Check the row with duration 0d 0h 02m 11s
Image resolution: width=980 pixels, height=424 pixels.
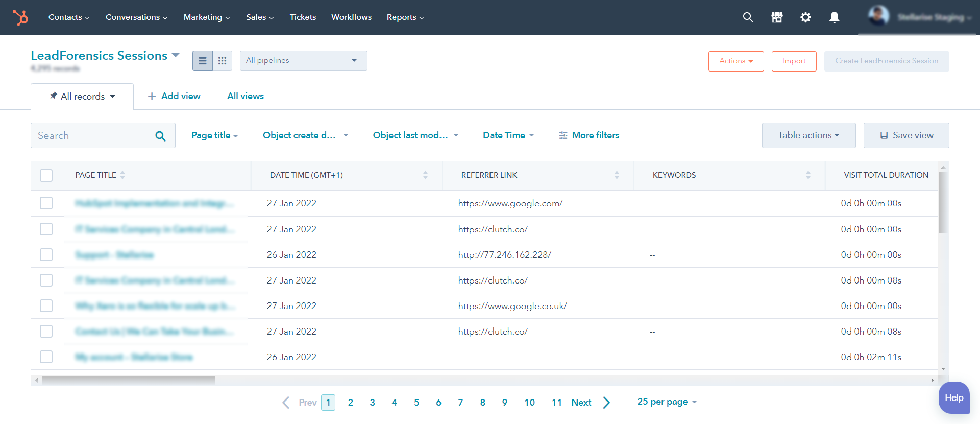click(x=46, y=357)
